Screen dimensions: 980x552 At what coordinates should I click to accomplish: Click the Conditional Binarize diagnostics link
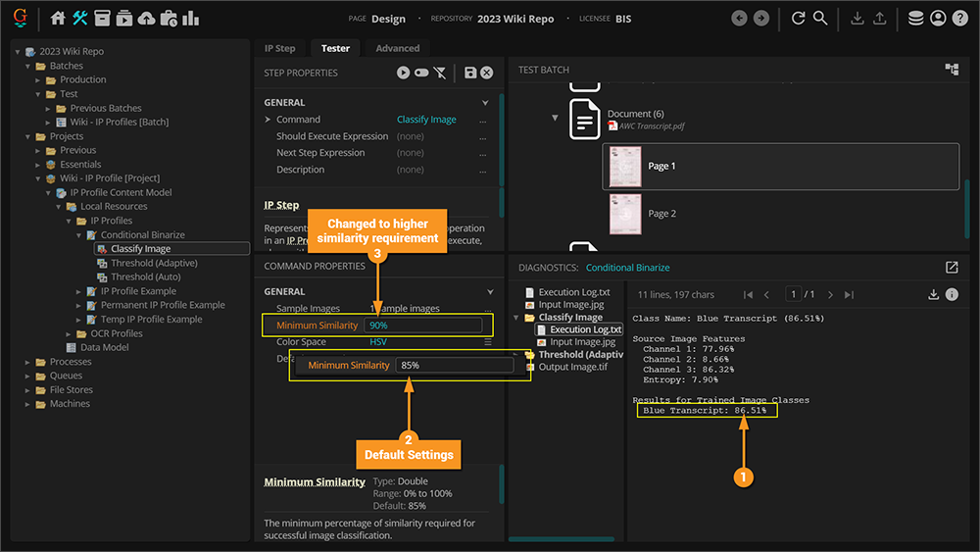(627, 268)
